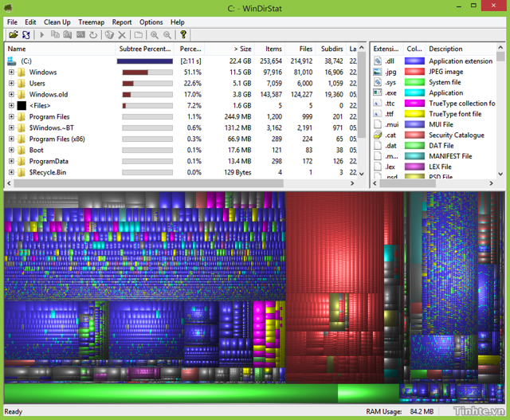Screen dimensions: 510x420
Task: Click the Delete to Recycle Bin icon
Action: click(x=110, y=34)
